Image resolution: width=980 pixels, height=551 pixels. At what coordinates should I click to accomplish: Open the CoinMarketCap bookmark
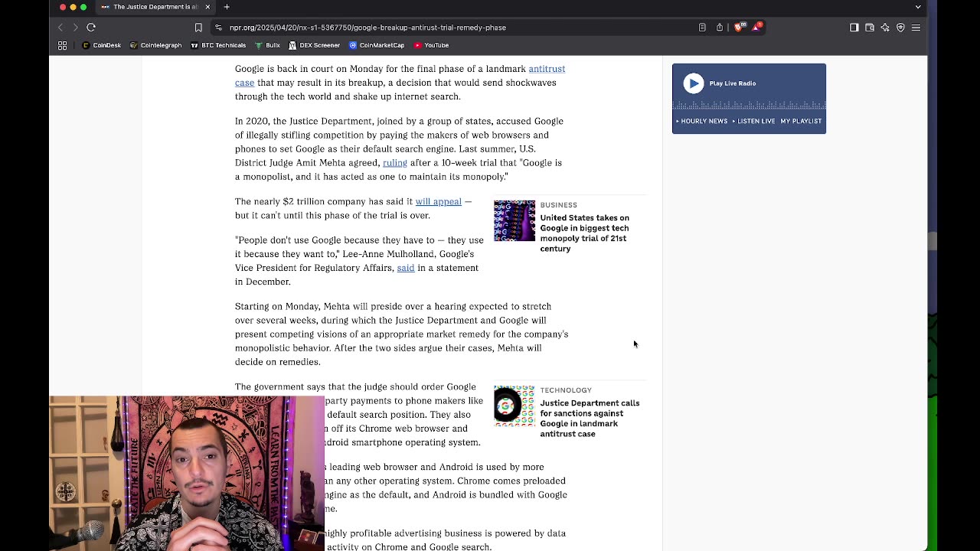377,45
